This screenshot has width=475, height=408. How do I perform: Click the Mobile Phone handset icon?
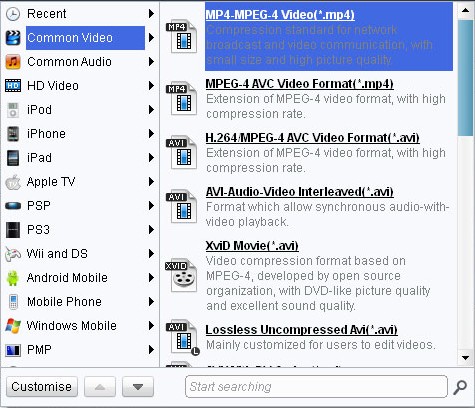(13, 302)
